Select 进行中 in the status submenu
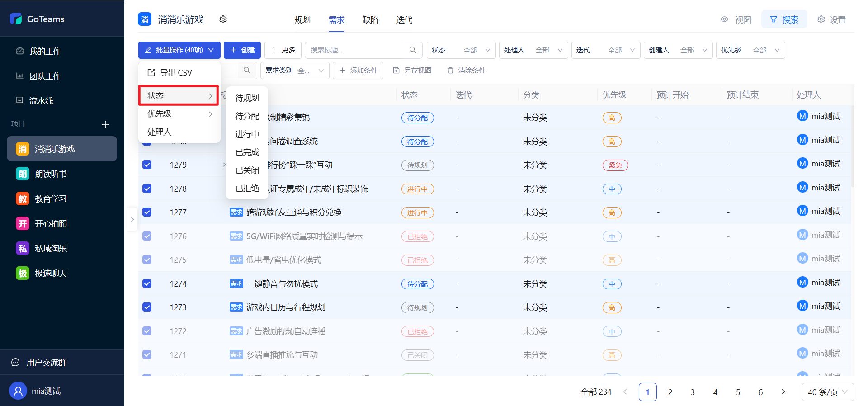Image resolution: width=868 pixels, height=406 pixels. tap(247, 134)
